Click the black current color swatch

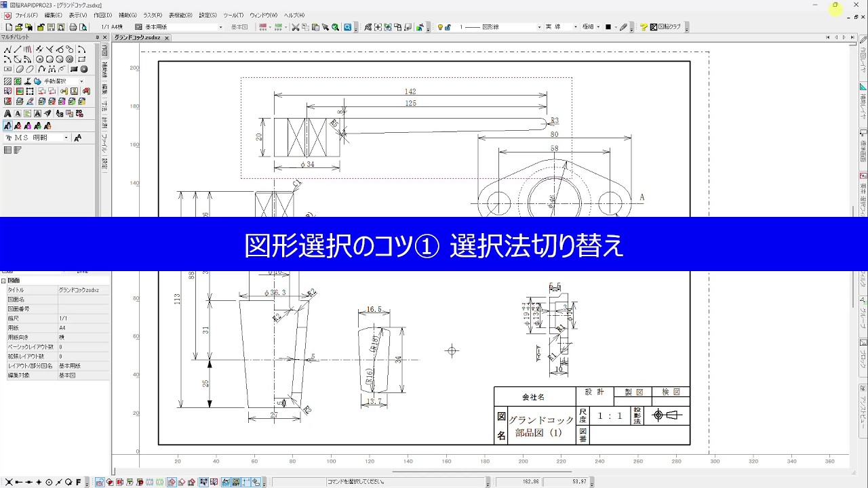tap(608, 27)
